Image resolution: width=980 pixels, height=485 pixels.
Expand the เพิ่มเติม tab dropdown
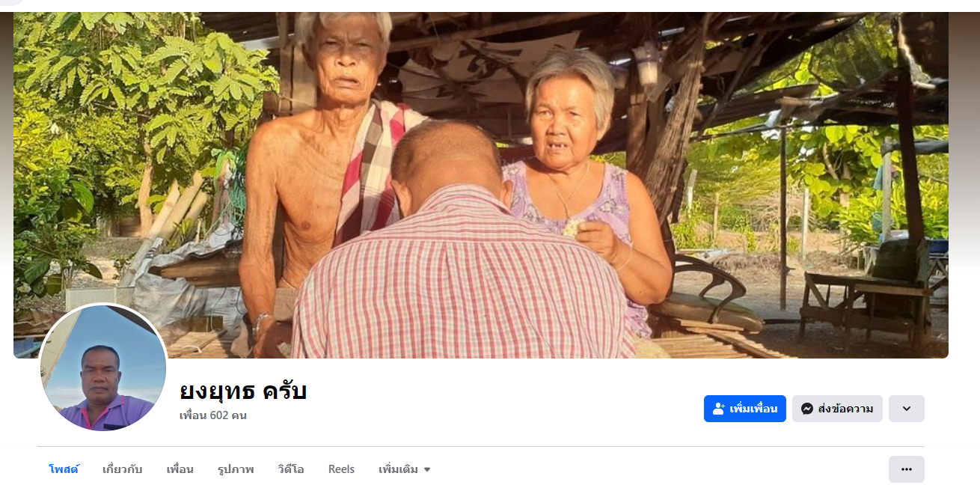(405, 469)
